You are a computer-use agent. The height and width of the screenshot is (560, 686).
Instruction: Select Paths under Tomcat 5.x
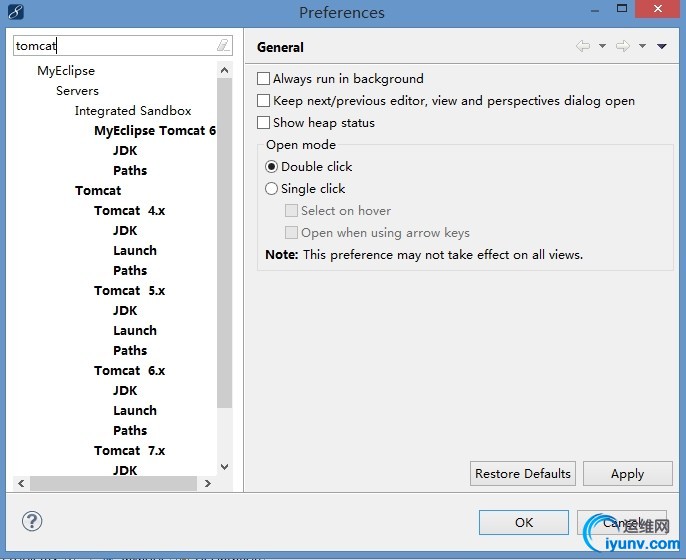130,351
